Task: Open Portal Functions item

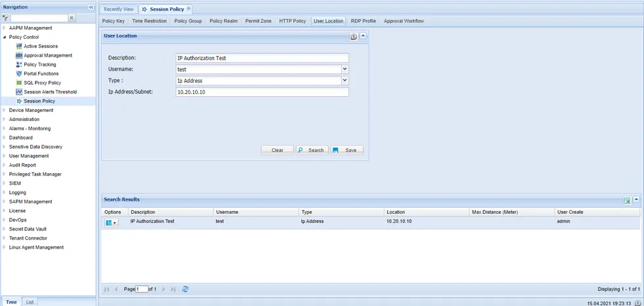Action: pyautogui.click(x=41, y=74)
